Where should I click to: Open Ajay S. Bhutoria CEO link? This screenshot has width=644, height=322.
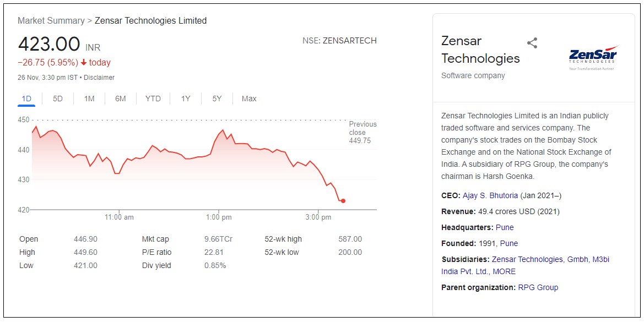[490, 195]
